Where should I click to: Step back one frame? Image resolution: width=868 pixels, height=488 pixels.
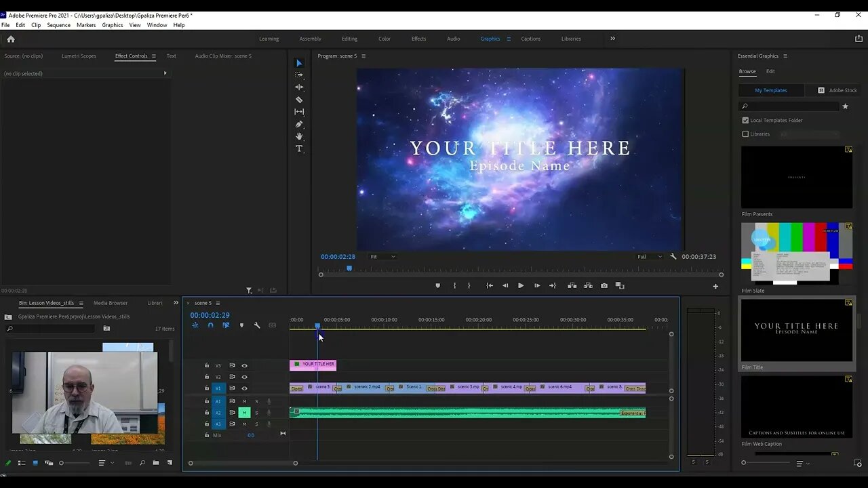[505, 285]
